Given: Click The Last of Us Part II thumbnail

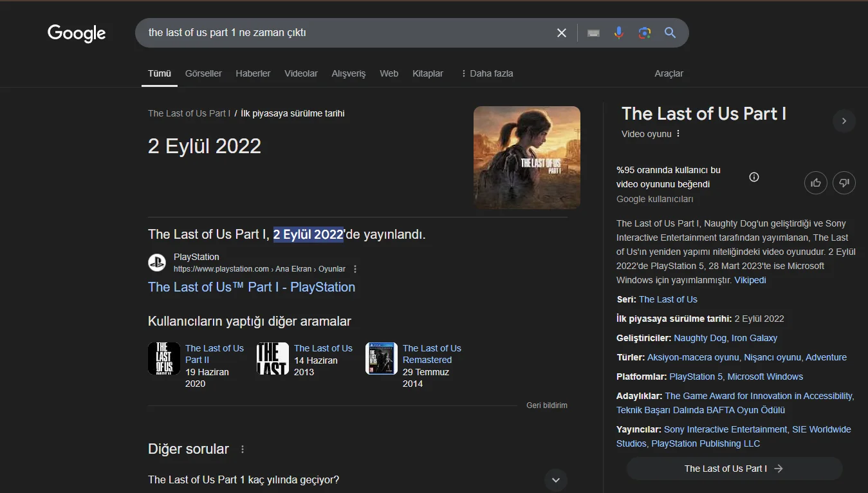Looking at the screenshot, I should pos(164,358).
